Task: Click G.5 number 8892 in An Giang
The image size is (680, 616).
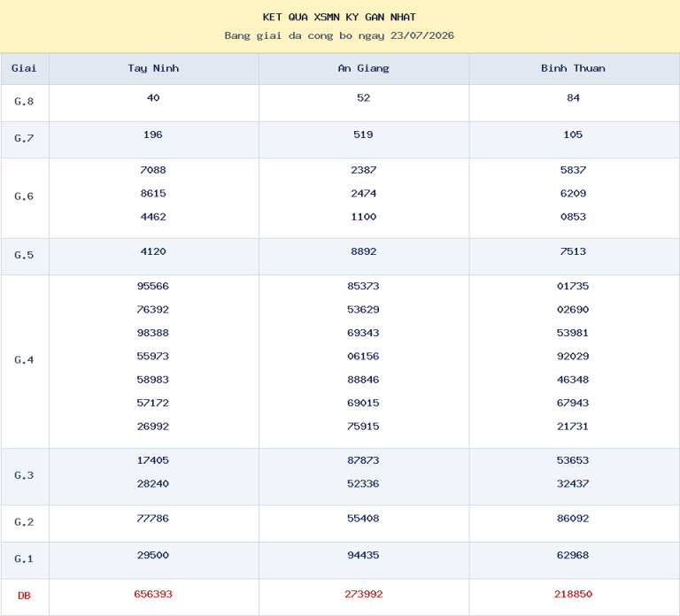Action: click(363, 251)
